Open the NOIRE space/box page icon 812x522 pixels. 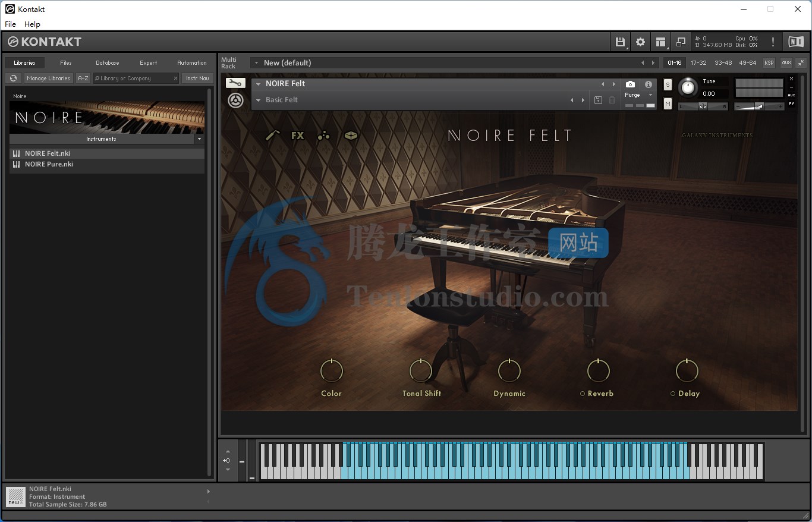coord(351,136)
